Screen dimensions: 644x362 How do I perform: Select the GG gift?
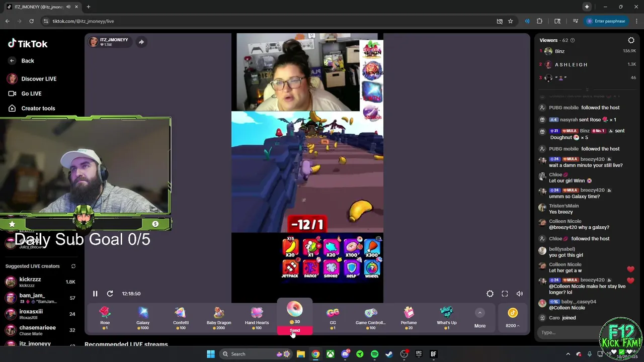[333, 318]
